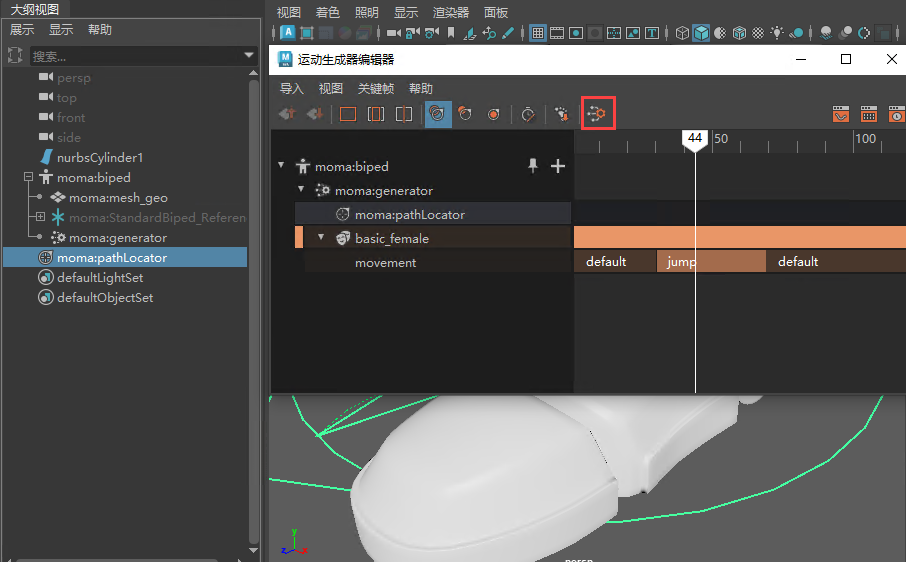Click the outliner scroll up arrow
Viewport: 906px width, 562px height.
pyautogui.click(x=253, y=73)
